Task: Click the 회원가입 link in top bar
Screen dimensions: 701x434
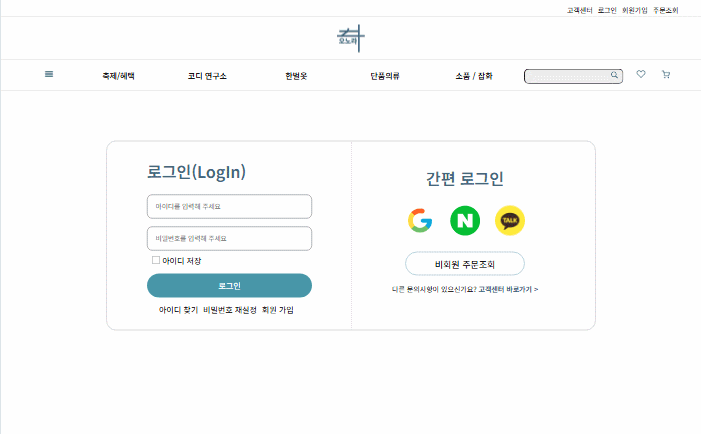Action: pyautogui.click(x=635, y=10)
